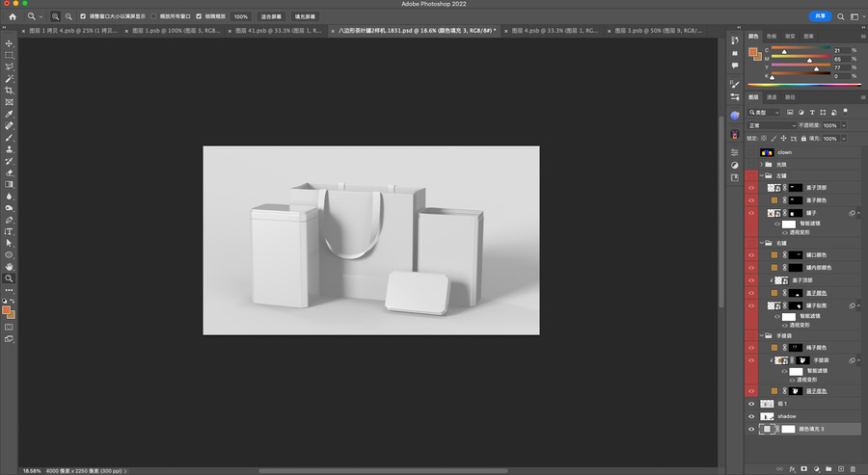Click the add layer mask icon
Viewport: 868px width, 475px height.
point(804,469)
